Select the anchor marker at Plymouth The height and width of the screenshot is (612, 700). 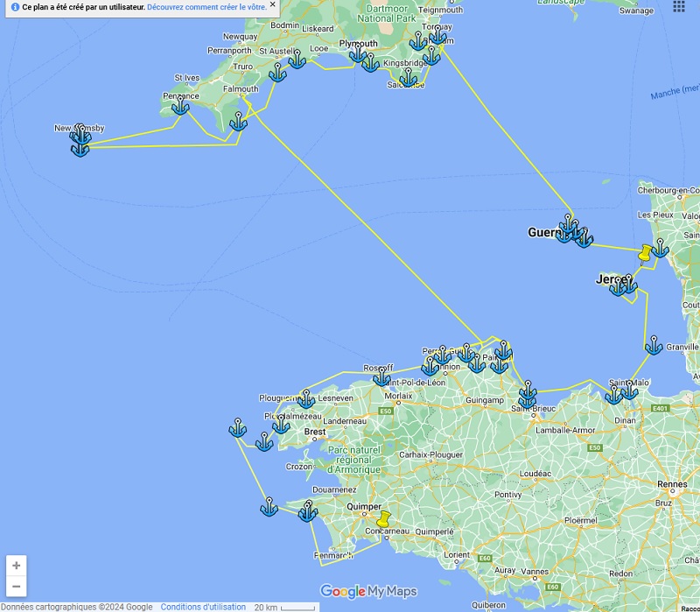pos(358,53)
